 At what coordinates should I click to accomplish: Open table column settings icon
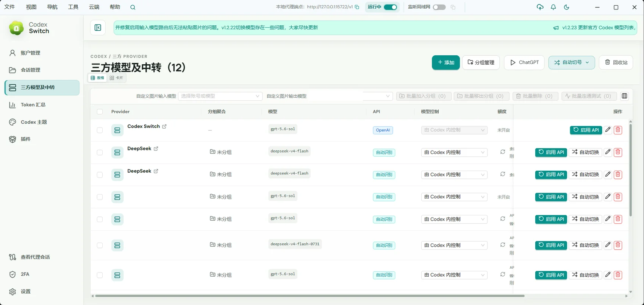[625, 96]
